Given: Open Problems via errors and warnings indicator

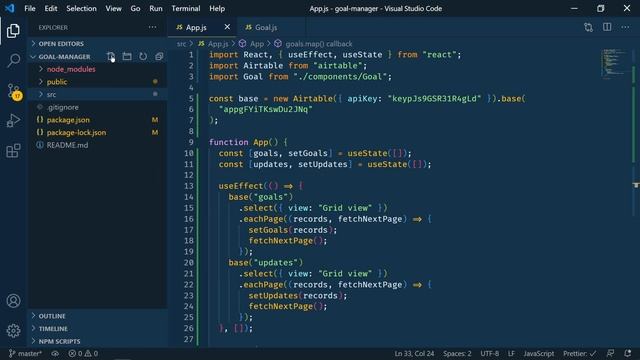Looking at the screenshot, I should (83, 353).
